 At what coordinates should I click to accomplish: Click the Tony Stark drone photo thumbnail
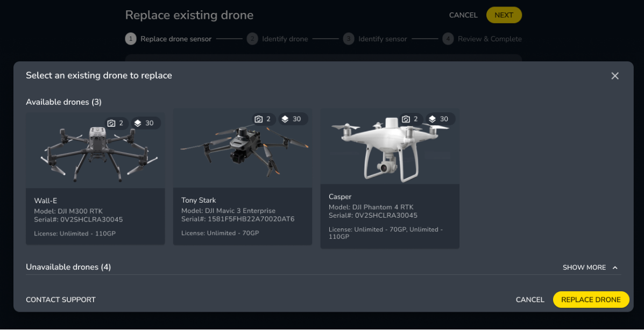pyautogui.click(x=243, y=148)
